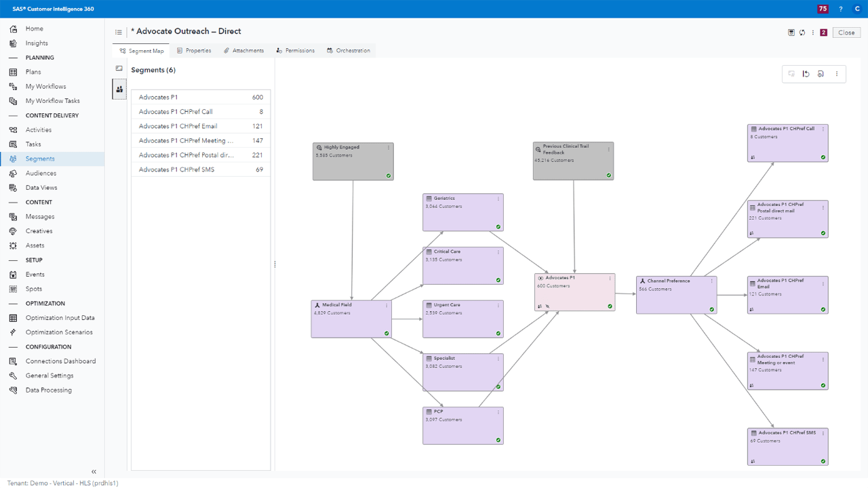Collapse the left navigation sidebar
868x488 pixels.
pyautogui.click(x=94, y=472)
